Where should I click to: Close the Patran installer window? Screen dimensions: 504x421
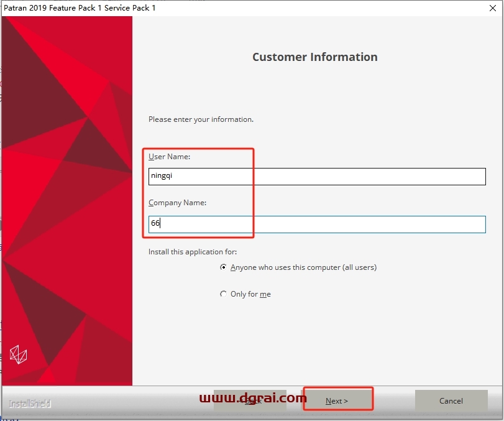tap(492, 8)
